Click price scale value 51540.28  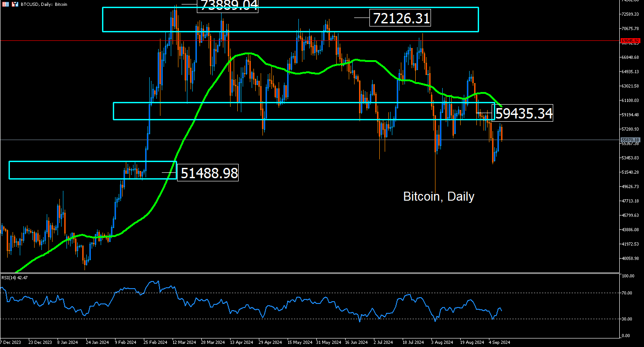point(631,172)
